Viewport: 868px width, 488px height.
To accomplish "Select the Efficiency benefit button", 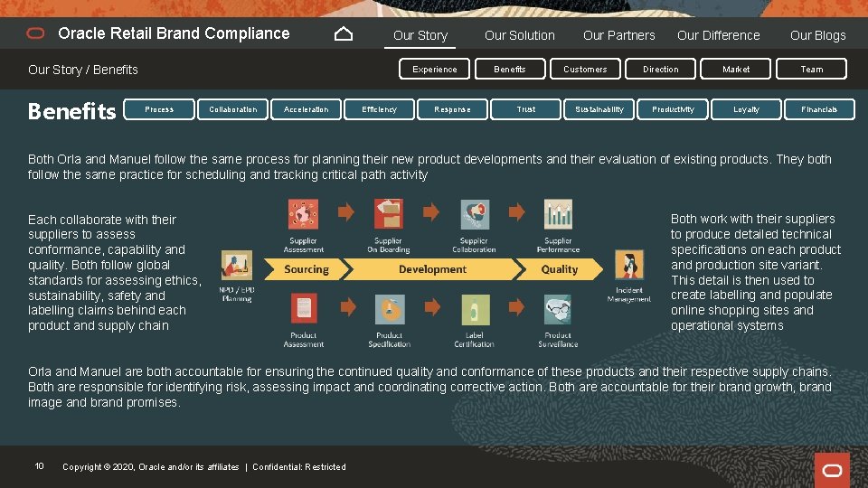I will tap(379, 109).
